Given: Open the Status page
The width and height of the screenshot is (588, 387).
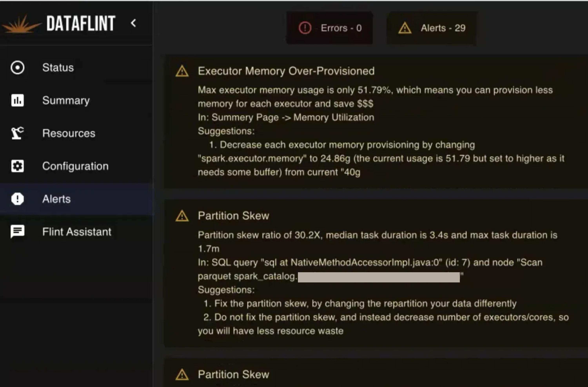Looking at the screenshot, I should (76, 67).
